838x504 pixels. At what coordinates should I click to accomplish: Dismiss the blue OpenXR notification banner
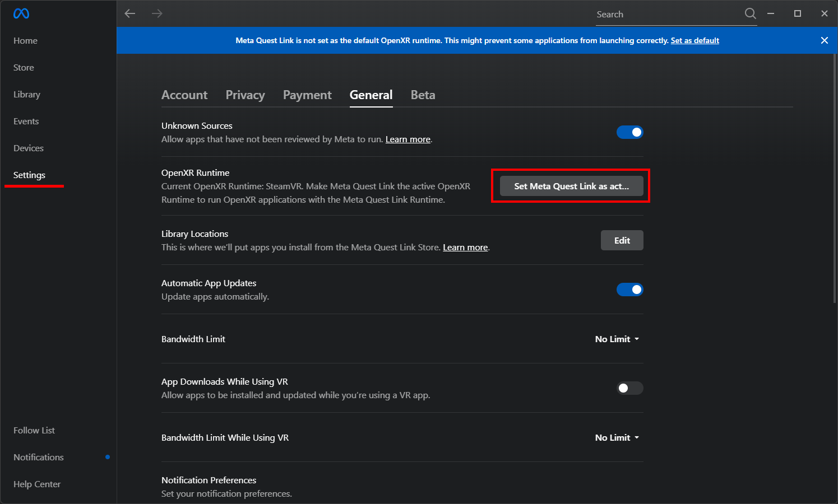pos(824,40)
